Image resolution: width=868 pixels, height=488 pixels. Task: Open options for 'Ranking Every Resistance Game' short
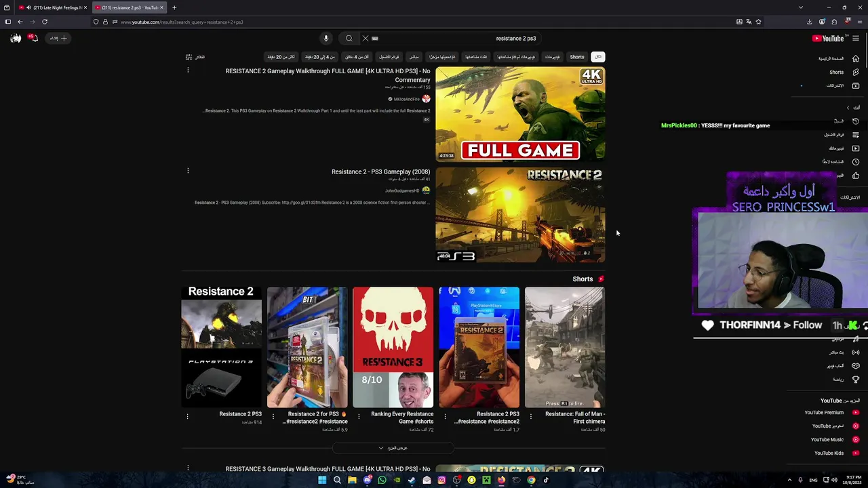[x=359, y=416]
